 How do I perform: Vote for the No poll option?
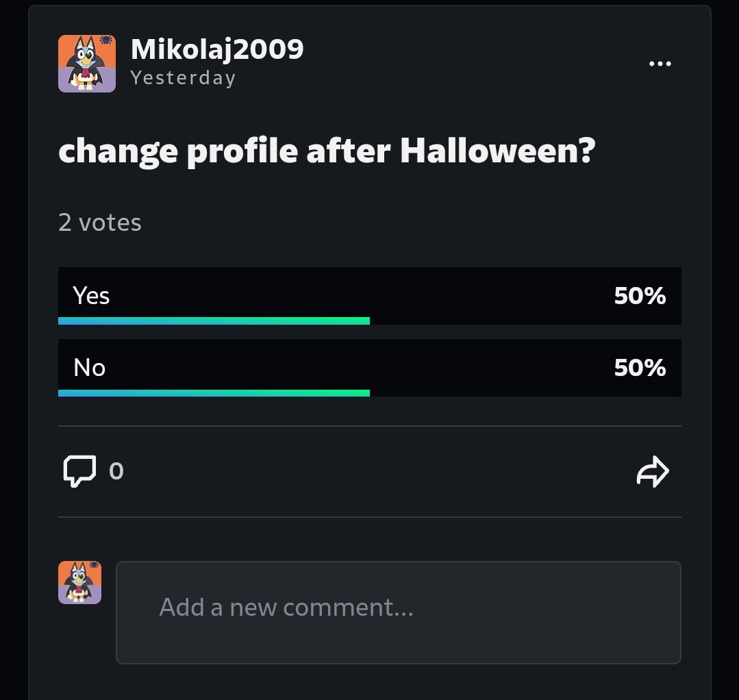pos(370,368)
